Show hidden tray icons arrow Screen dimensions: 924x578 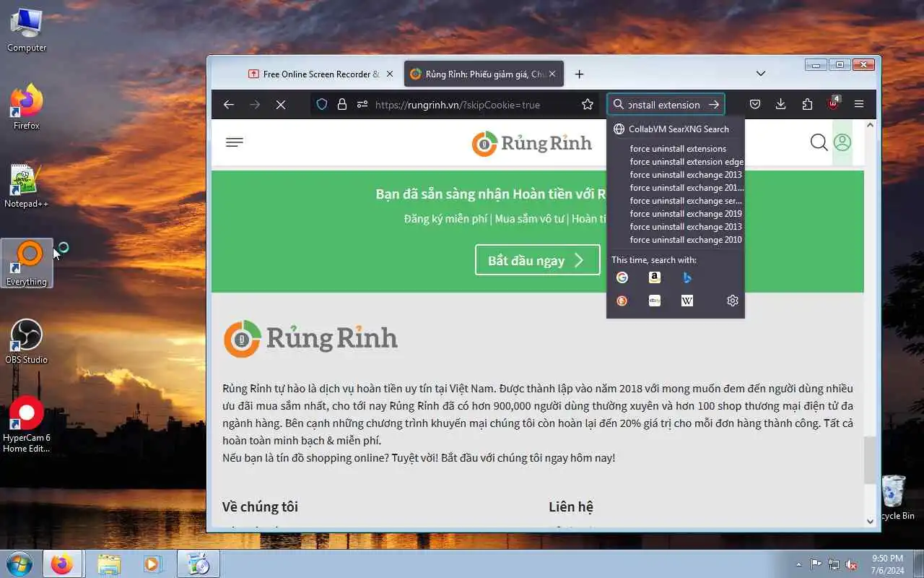point(798,564)
